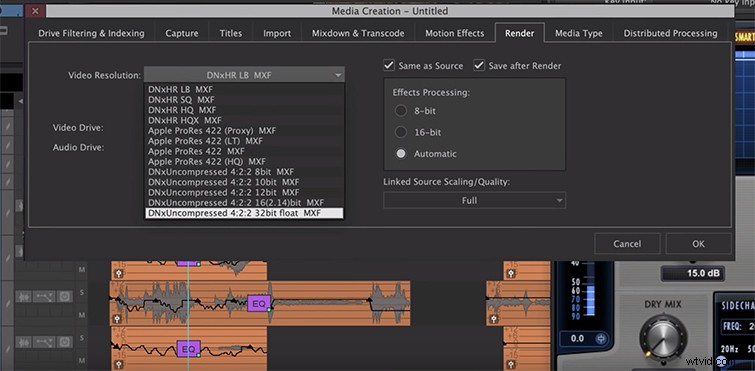
Task: Switch to the Distributed Processing tab
Action: click(670, 33)
